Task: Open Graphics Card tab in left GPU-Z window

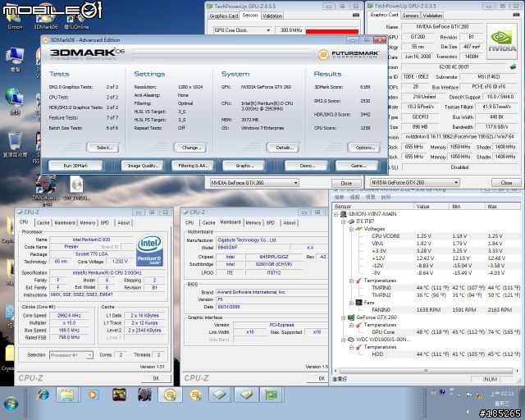Action: coord(224,16)
